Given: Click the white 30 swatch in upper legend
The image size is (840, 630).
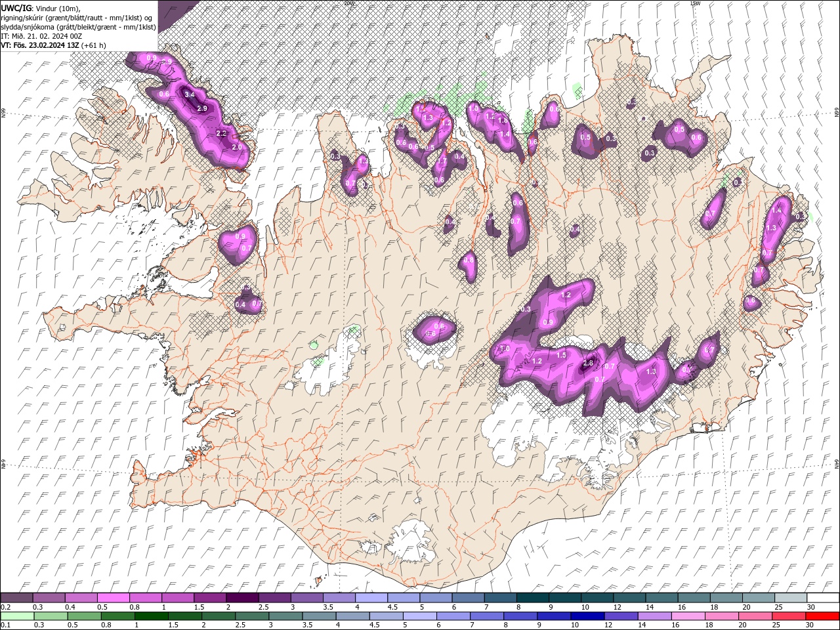Looking at the screenshot, I should [x=822, y=598].
